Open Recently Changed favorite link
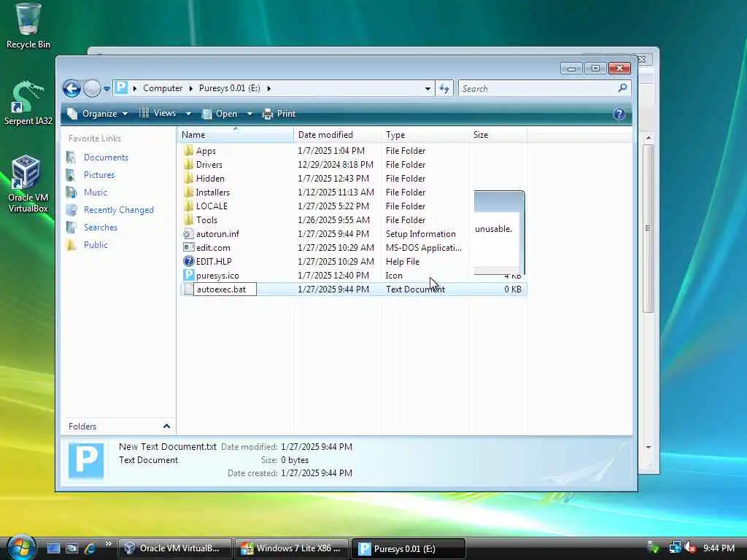Viewport: 747px width, 560px height. point(119,210)
